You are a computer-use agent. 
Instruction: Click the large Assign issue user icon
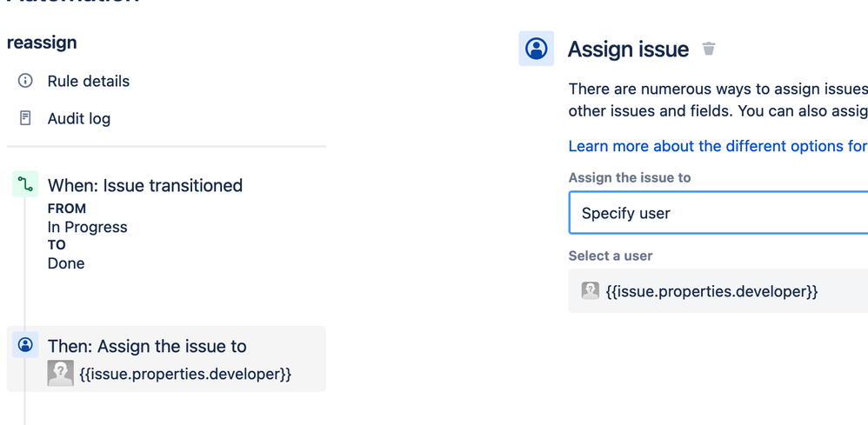537,49
